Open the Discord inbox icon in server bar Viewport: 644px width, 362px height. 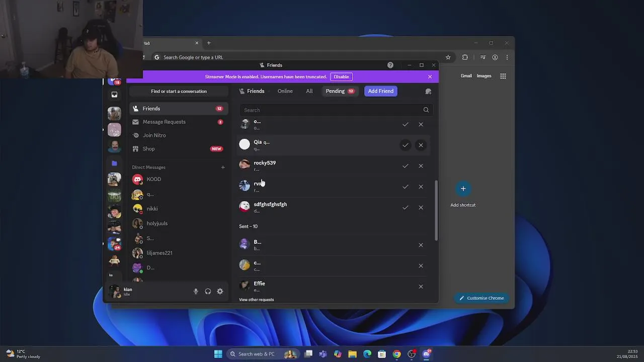tap(114, 95)
